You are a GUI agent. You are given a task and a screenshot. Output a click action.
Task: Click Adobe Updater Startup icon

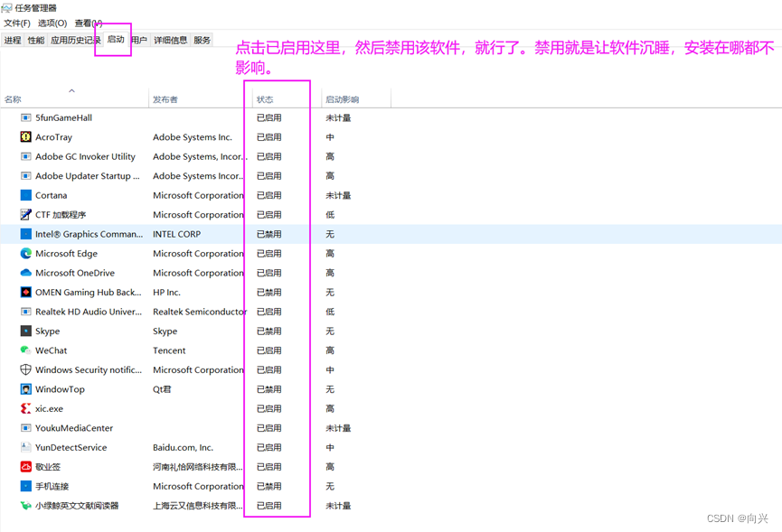pyautogui.click(x=25, y=176)
